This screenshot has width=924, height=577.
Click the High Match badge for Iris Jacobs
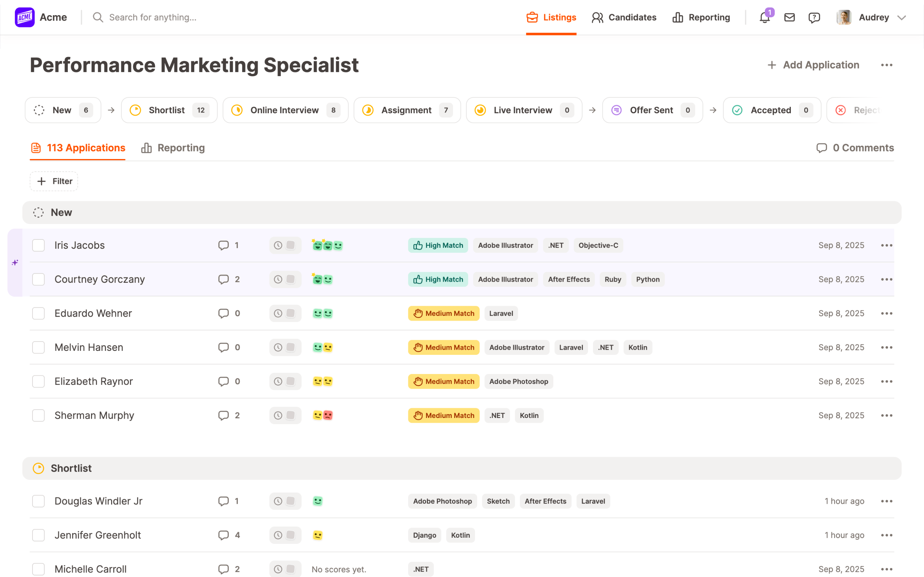point(438,245)
